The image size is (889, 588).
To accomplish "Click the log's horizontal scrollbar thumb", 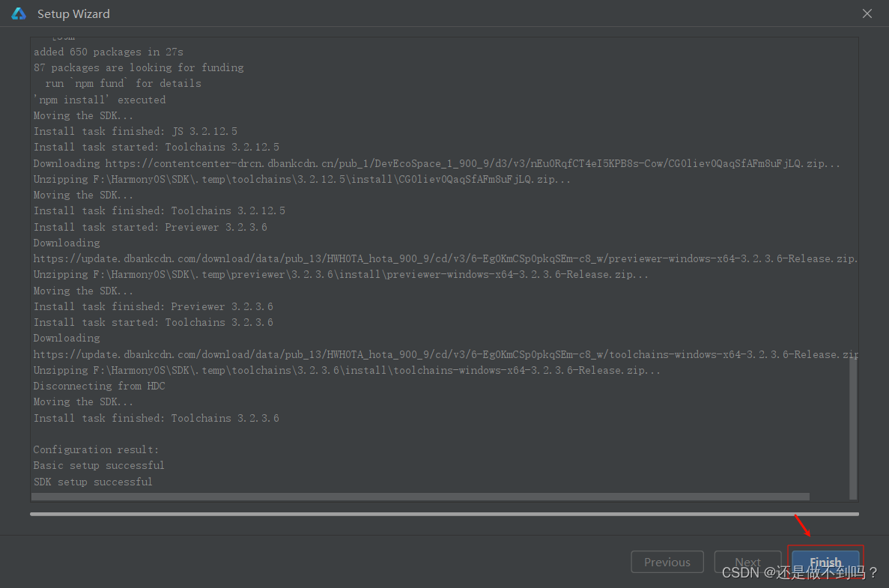I will coord(420,497).
